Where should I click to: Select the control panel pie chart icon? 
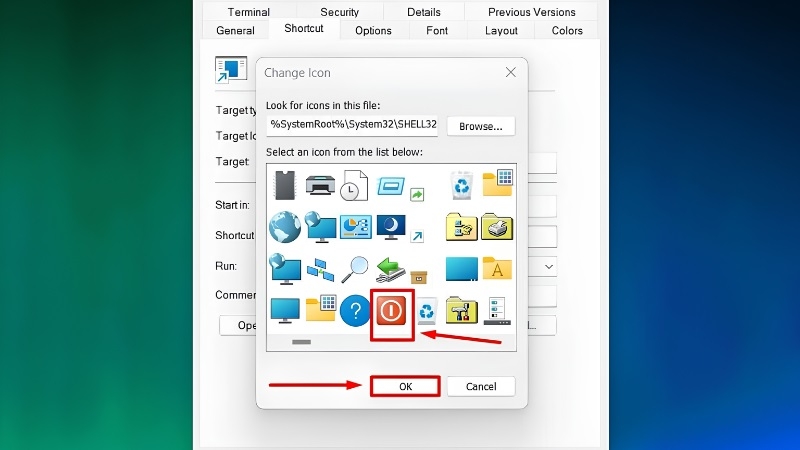[356, 227]
